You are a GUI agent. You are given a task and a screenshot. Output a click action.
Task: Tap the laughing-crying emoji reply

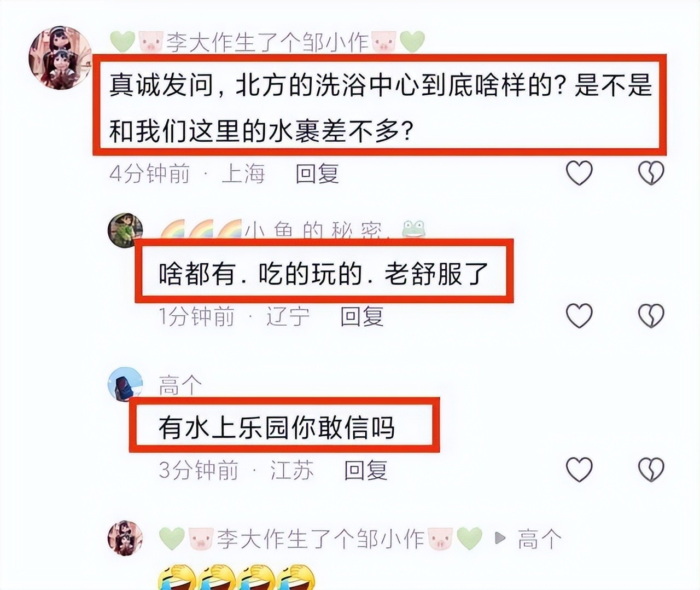(236, 577)
